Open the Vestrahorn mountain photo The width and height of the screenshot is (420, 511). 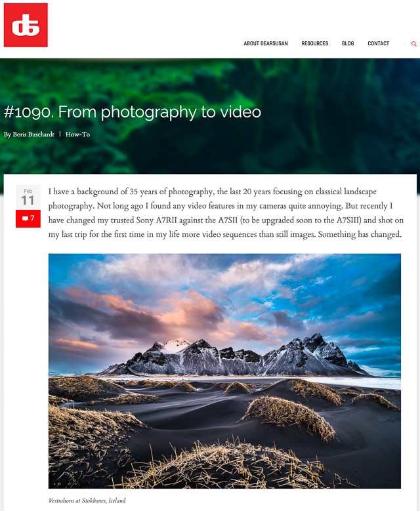point(224,371)
